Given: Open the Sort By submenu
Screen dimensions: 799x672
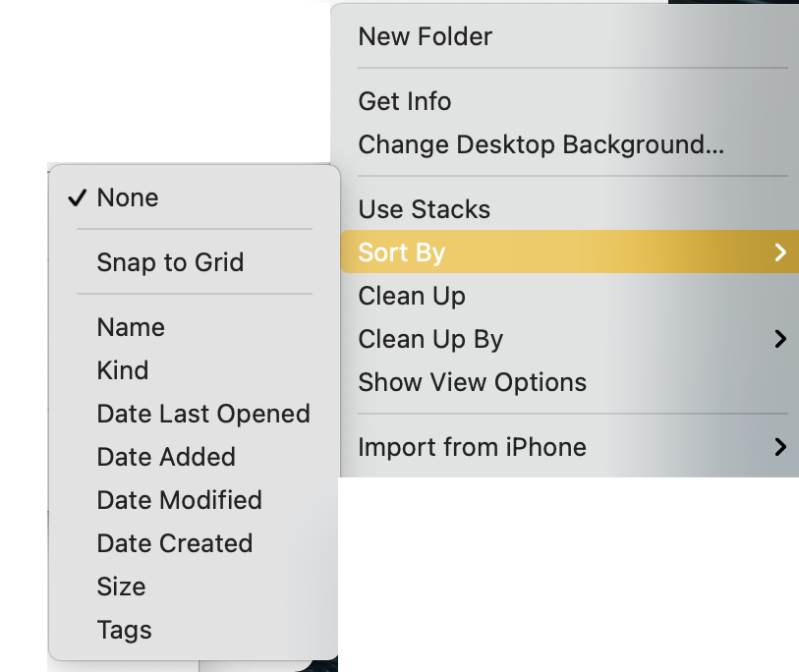Looking at the screenshot, I should [402, 253].
